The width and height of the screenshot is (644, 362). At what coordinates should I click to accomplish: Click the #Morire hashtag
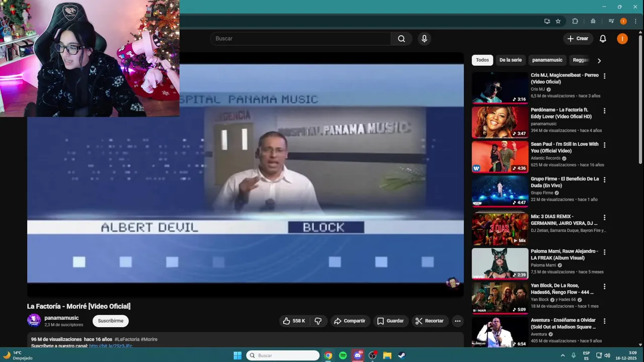point(149,339)
